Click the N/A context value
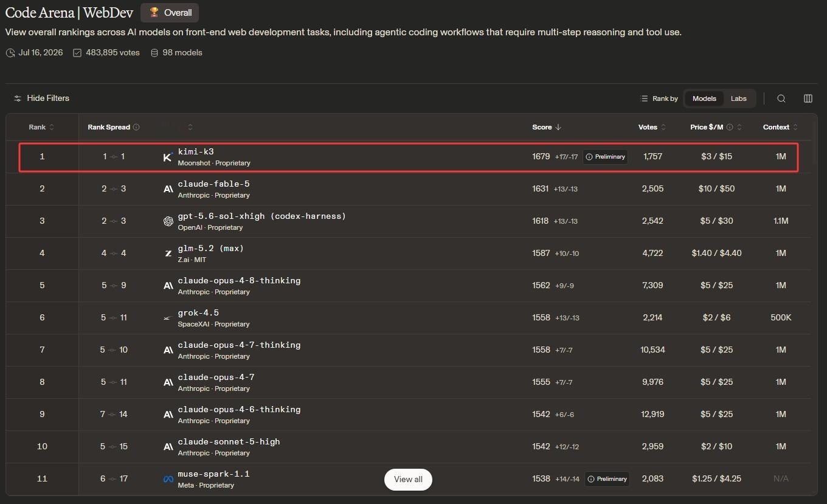The image size is (827, 504). click(781, 478)
